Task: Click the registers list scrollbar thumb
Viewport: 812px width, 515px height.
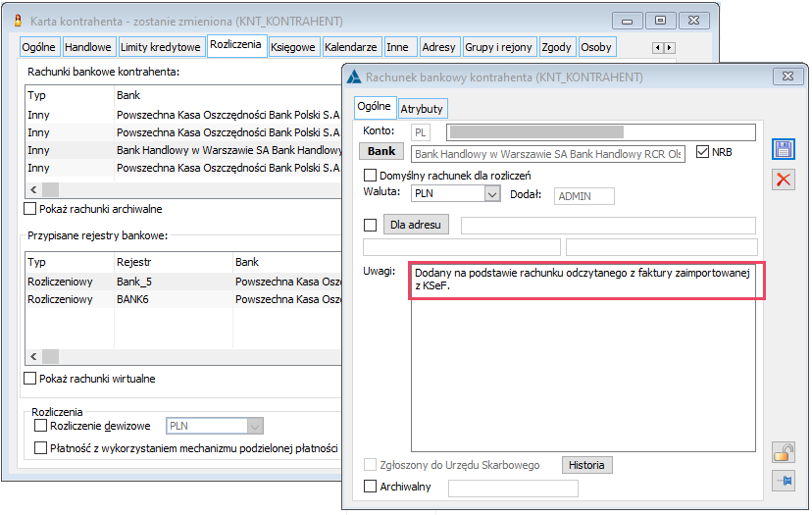Action: pyautogui.click(x=50, y=356)
